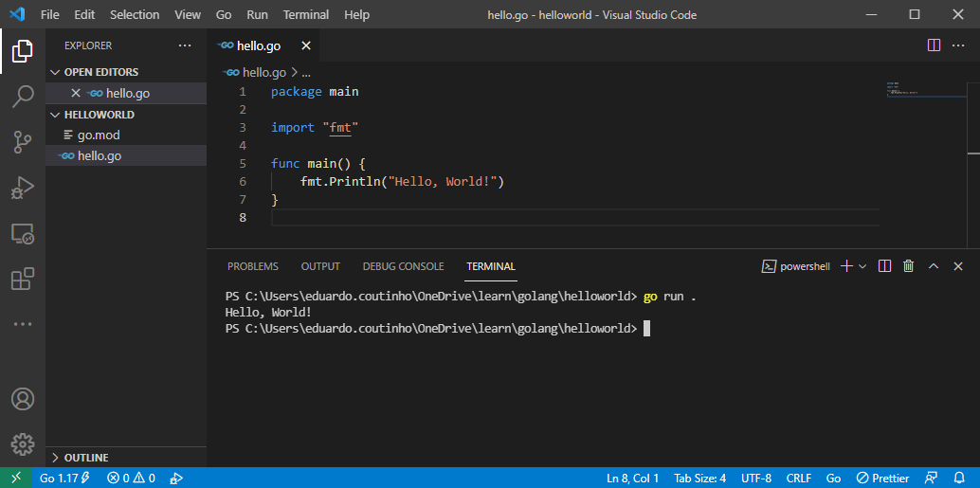Kill the terminal with trash icon
Viewport: 980px width, 488px height.
[x=909, y=266]
